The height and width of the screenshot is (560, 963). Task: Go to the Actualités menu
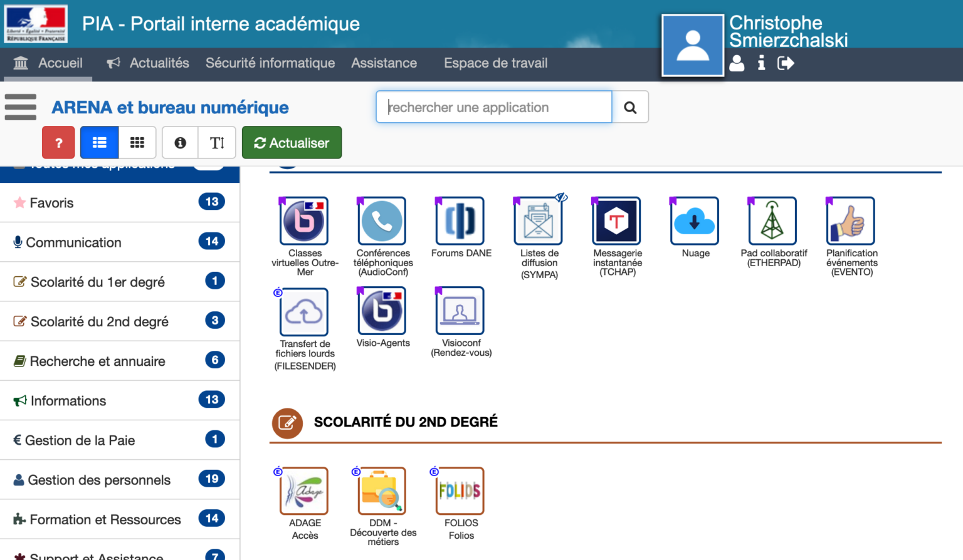coord(148,63)
